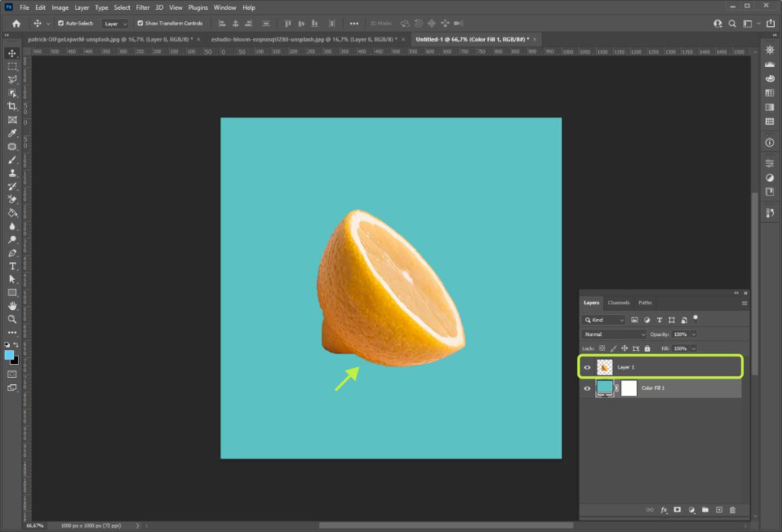Click the background color swatch
The height and width of the screenshot is (532, 782).
pos(16,362)
